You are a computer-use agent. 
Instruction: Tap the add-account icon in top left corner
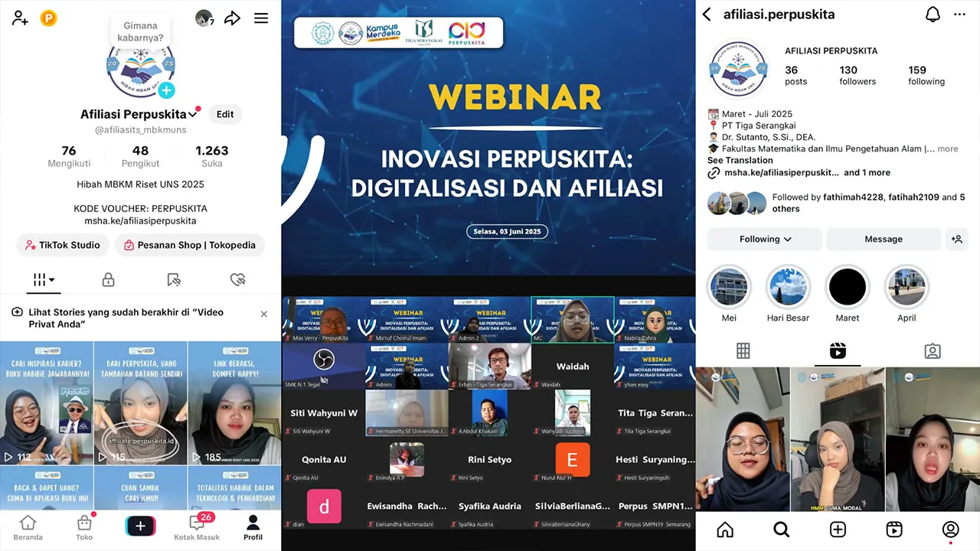coord(20,18)
